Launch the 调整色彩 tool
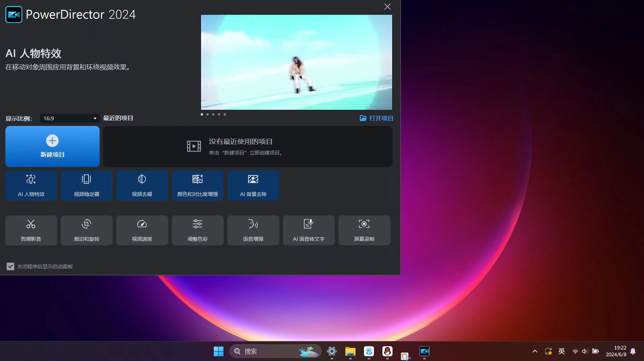 point(198,230)
